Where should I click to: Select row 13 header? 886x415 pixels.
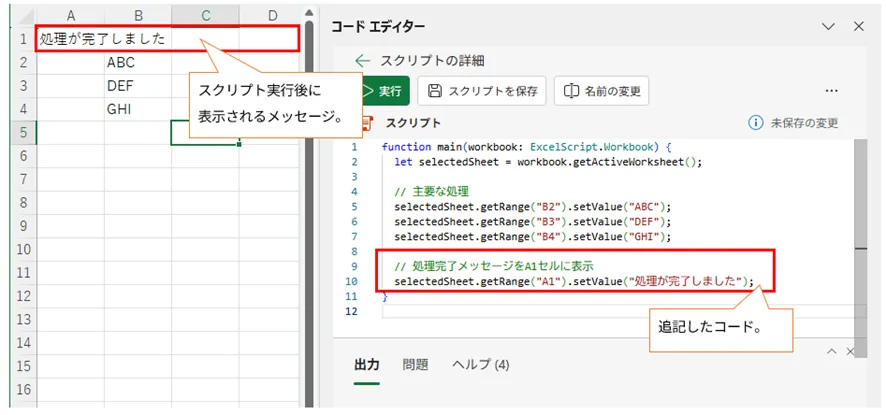[x=24, y=319]
